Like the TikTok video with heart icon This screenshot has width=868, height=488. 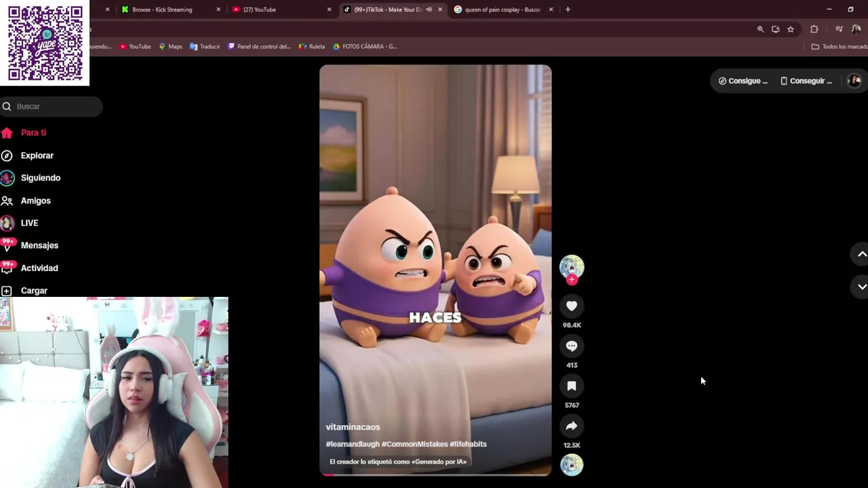coord(572,306)
